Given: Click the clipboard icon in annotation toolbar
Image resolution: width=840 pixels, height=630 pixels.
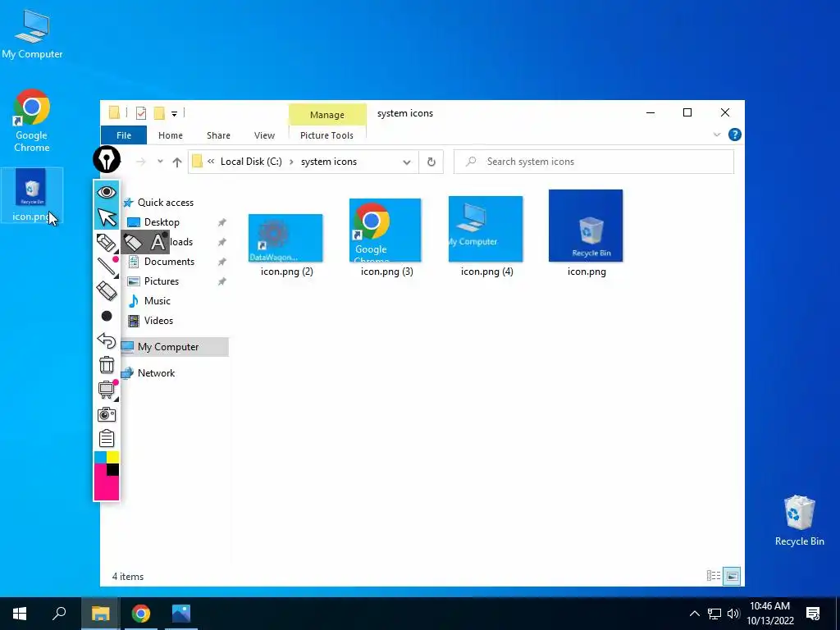Looking at the screenshot, I should pos(107,438).
